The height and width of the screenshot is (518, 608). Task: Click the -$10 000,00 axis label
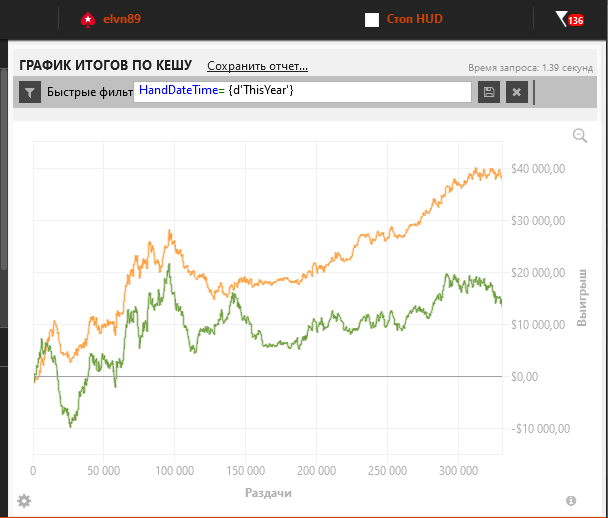click(x=541, y=428)
